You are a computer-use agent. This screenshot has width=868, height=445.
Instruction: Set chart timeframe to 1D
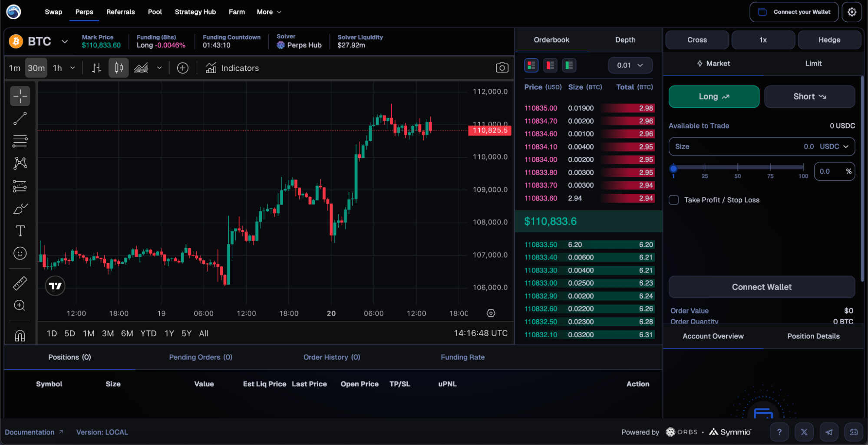click(x=51, y=333)
